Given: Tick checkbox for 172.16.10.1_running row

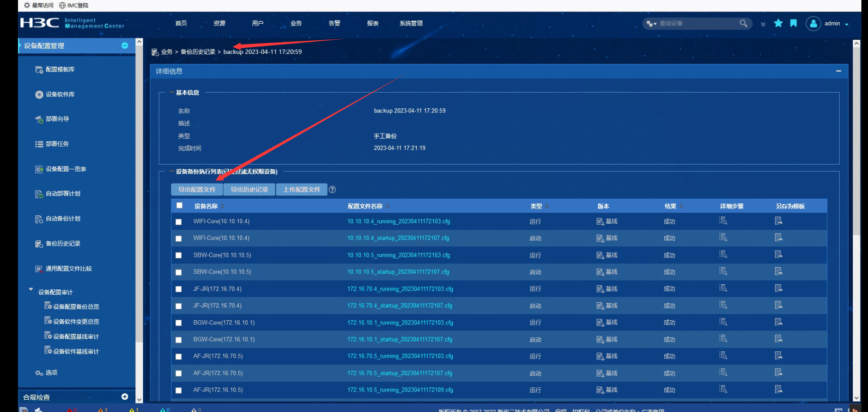Looking at the screenshot, I should coord(179,323).
